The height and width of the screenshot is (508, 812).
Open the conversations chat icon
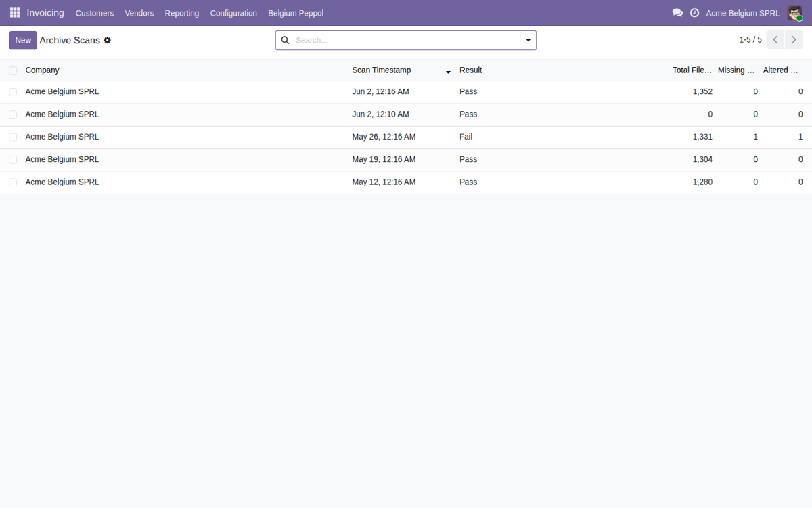pyautogui.click(x=677, y=13)
